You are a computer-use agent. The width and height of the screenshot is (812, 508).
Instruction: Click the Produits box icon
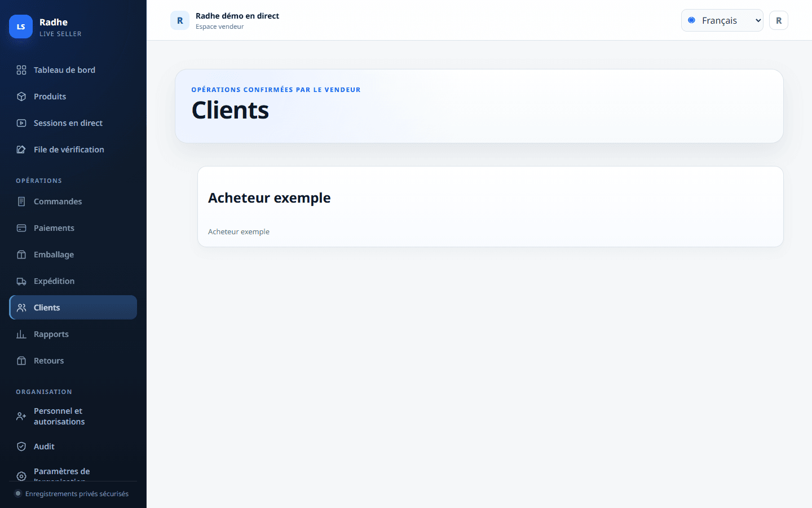tap(21, 97)
